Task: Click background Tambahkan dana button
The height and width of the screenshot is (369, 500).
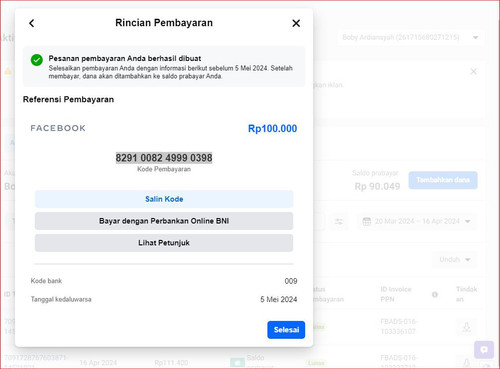Action: (443, 180)
